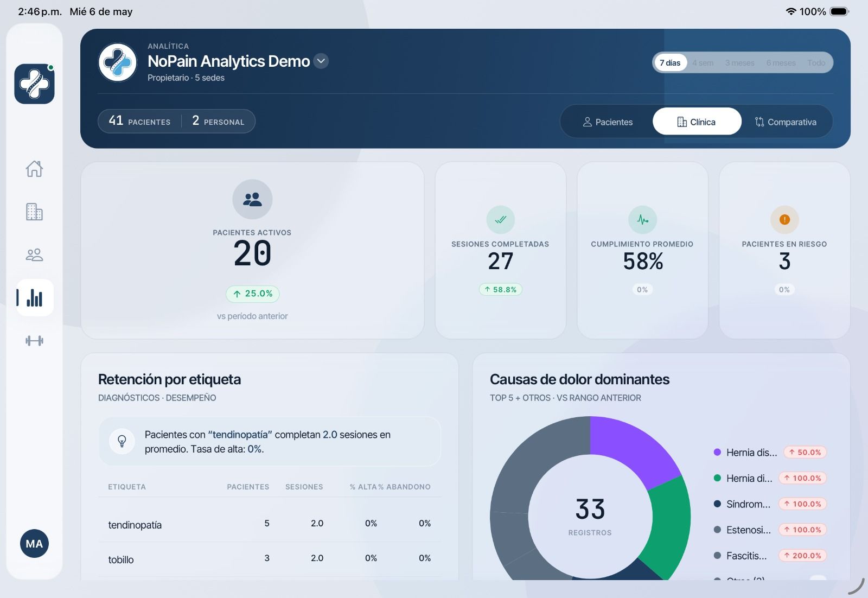Viewport: 868px width, 598px height.
Task: Click the green donut chart segment
Action: click(x=668, y=529)
